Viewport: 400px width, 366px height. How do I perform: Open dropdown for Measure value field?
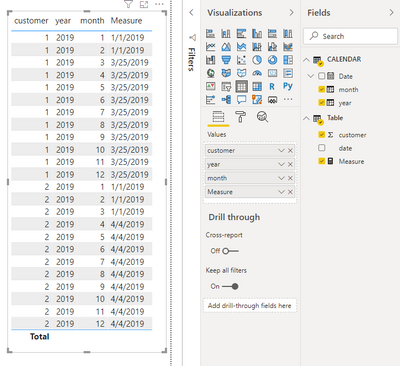pyautogui.click(x=281, y=192)
